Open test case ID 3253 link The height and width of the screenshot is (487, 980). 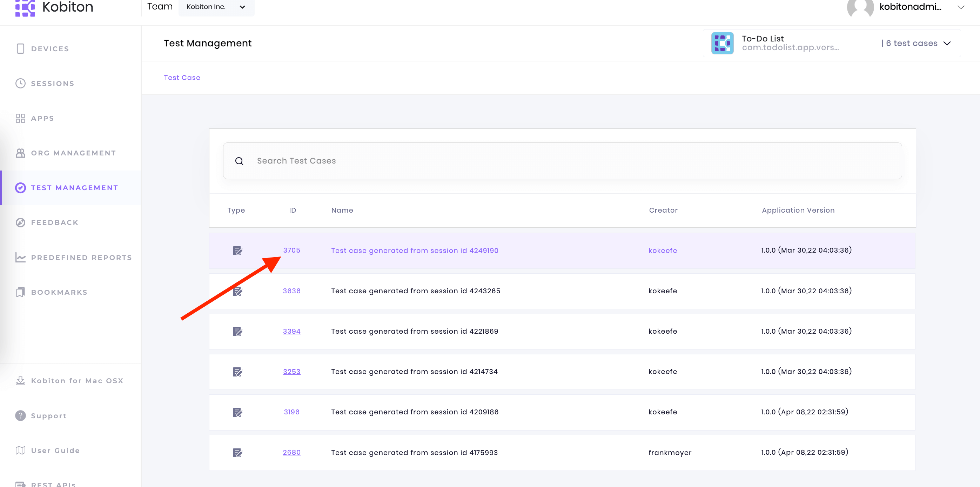pos(292,372)
